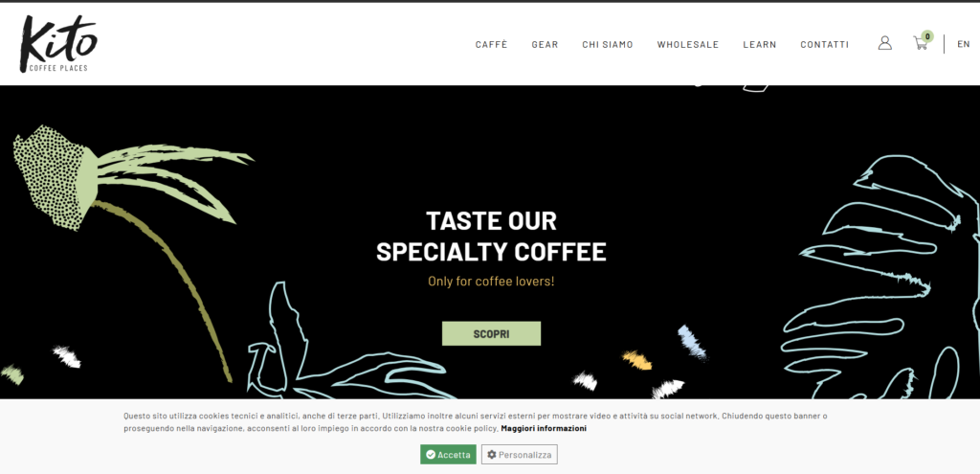
Task: Click the Only for coffee lovers tagline
Action: point(491,282)
